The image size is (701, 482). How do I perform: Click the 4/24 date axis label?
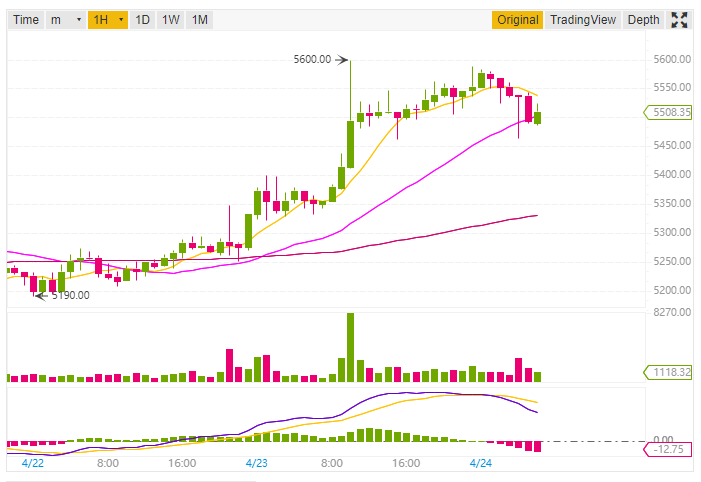tap(481, 463)
